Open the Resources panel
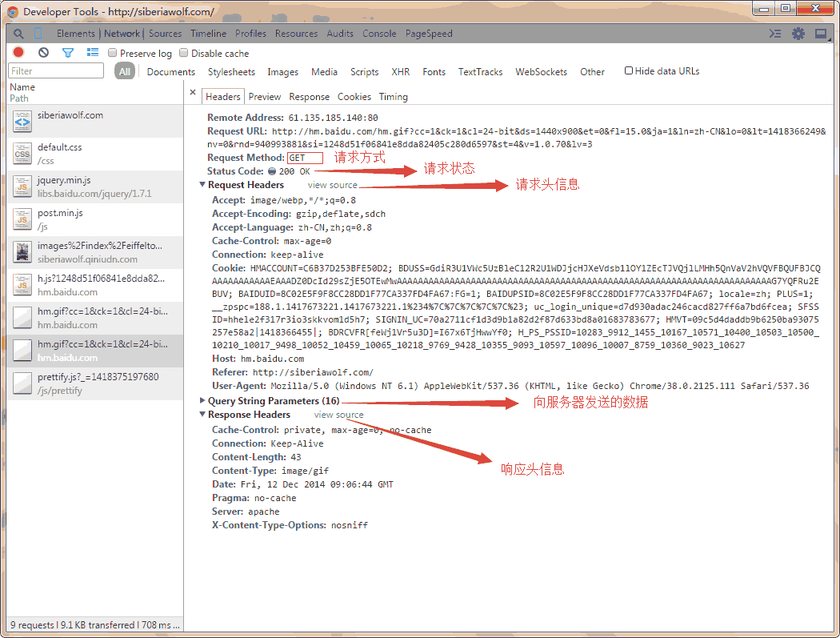This screenshot has width=840, height=638. 296,34
